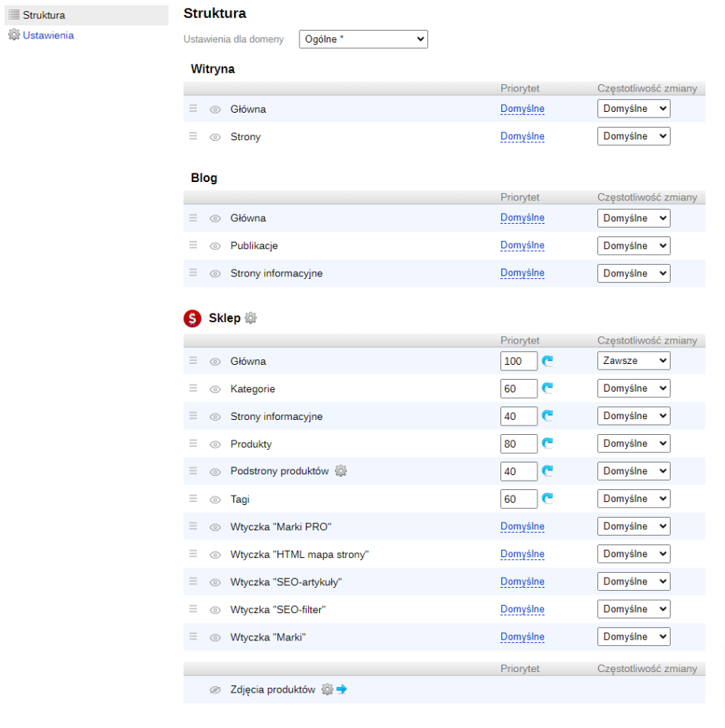Viewport: 725px width, 728px height.
Task: Click drag handle of Witryna Strony row
Action: [x=193, y=136]
